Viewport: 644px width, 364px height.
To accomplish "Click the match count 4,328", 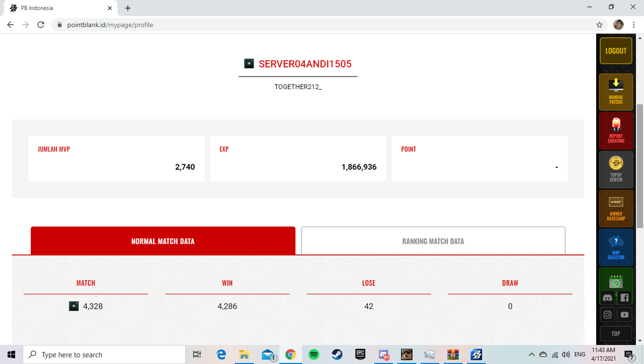I will [93, 306].
